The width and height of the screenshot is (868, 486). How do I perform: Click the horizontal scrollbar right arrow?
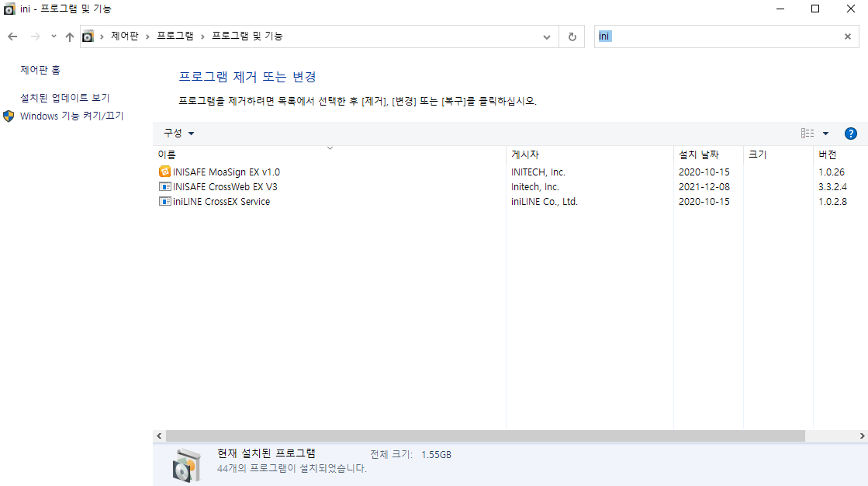862,436
